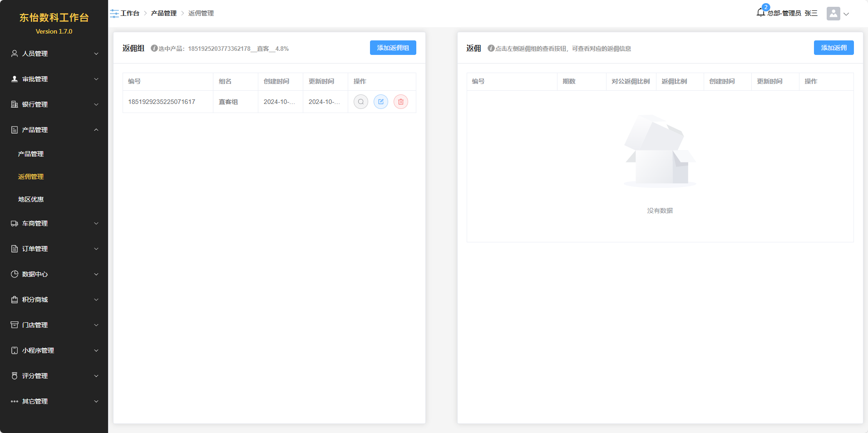Click the red delete trash icon
Viewport: 868px width, 433px height.
pyautogui.click(x=400, y=102)
